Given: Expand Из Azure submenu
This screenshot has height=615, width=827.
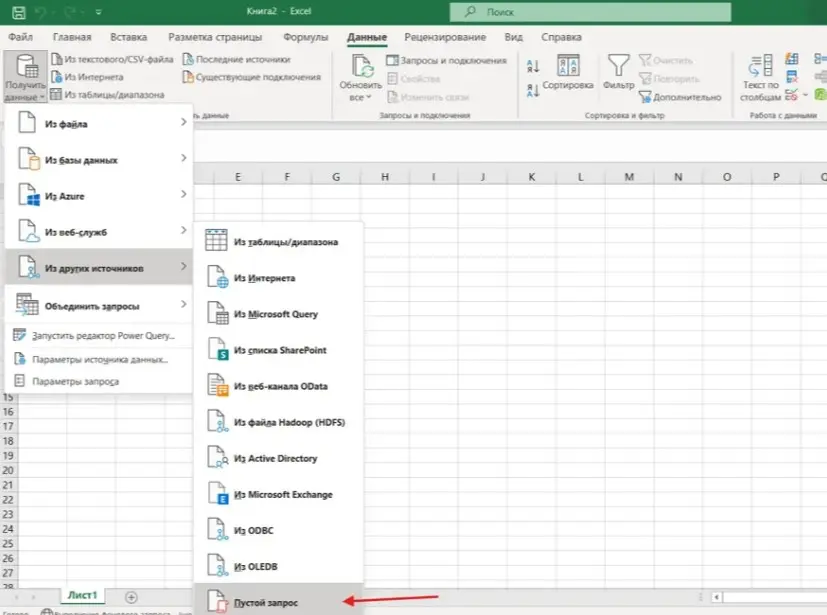Looking at the screenshot, I should tap(98, 196).
